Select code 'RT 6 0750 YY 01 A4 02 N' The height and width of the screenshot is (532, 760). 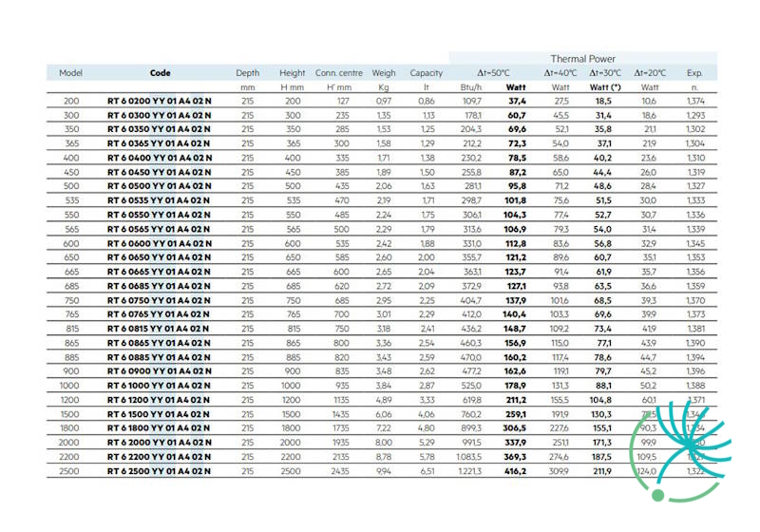click(x=159, y=300)
